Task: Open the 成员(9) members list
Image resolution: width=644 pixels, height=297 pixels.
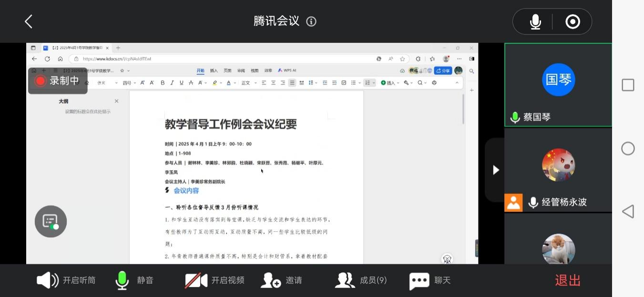Action: pyautogui.click(x=345, y=280)
